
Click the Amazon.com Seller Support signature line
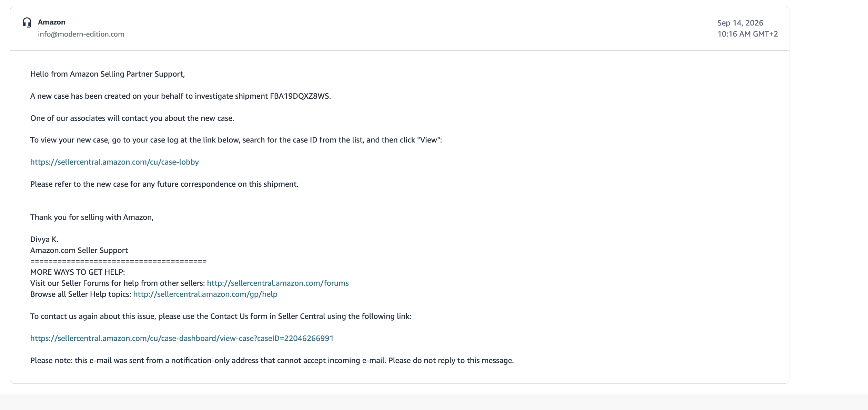click(79, 250)
